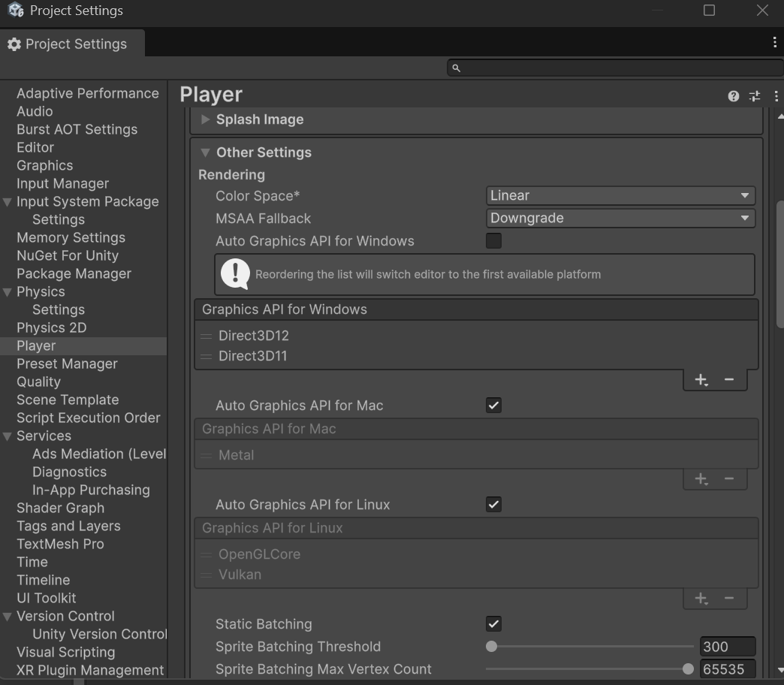The width and height of the screenshot is (784, 685).
Task: Open MSAA Fallback dropdown
Action: [x=620, y=218]
